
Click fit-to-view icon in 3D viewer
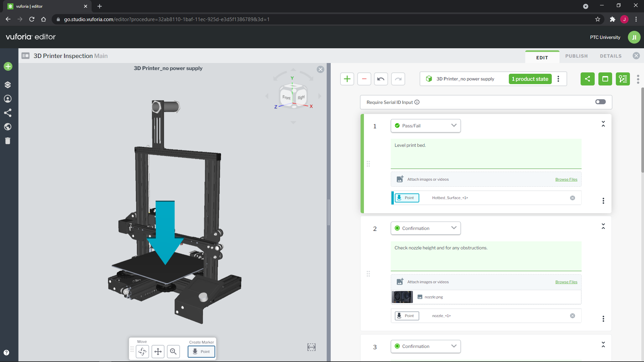point(312,347)
